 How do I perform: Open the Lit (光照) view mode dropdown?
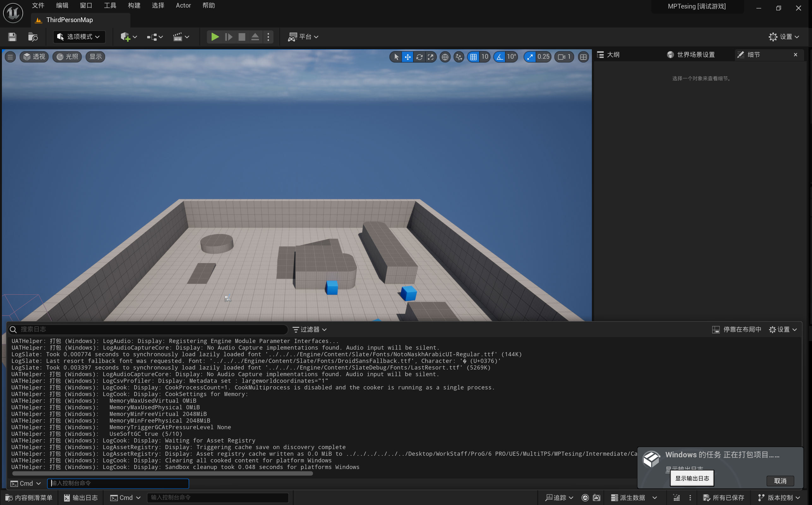point(67,57)
